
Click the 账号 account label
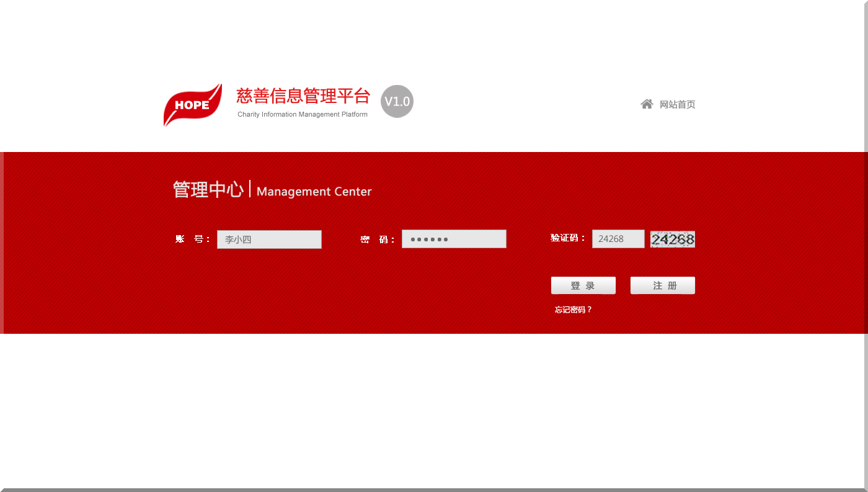click(x=193, y=239)
